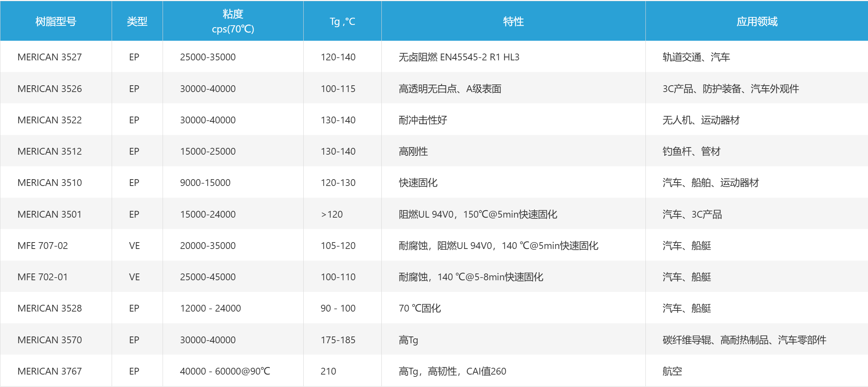Select the 40000 - 60000@90℃ viscosity cell

click(x=225, y=371)
